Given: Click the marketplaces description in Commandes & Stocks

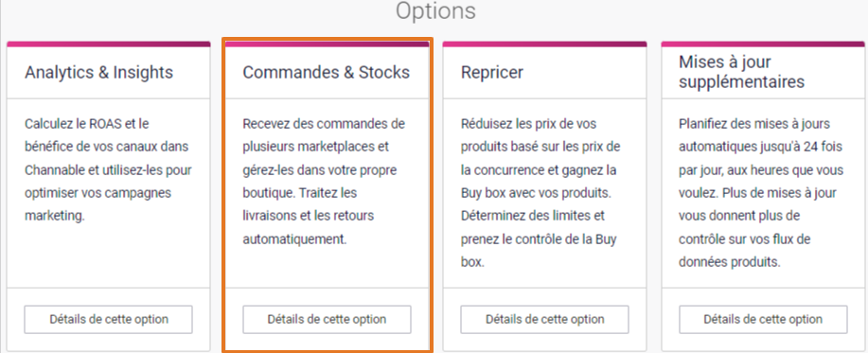Looking at the screenshot, I should (325, 182).
